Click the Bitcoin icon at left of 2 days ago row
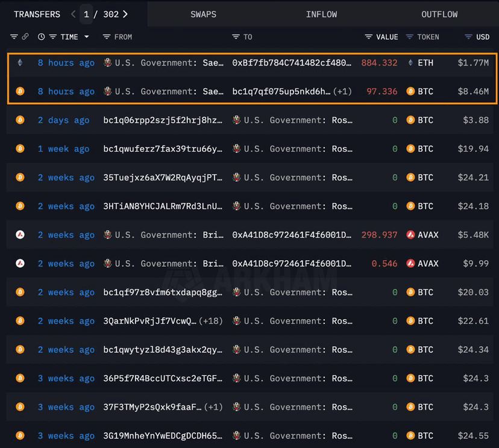The image size is (499, 448). tap(20, 120)
